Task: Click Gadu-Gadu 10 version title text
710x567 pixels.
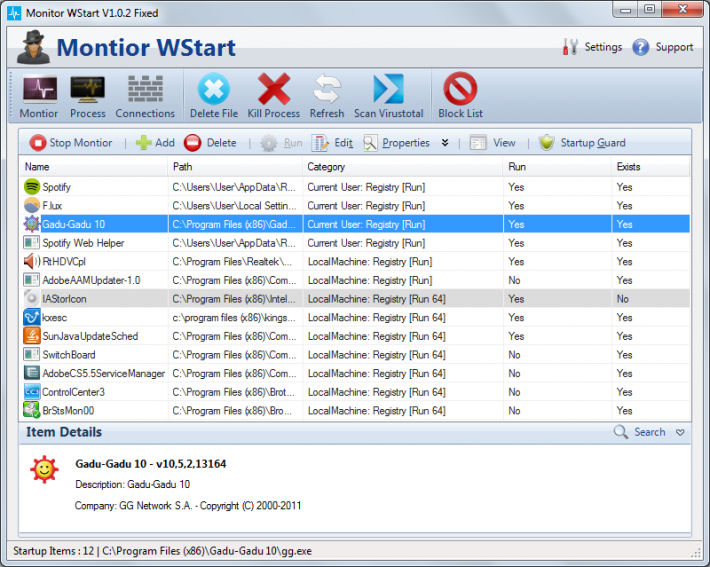Action: [x=151, y=464]
